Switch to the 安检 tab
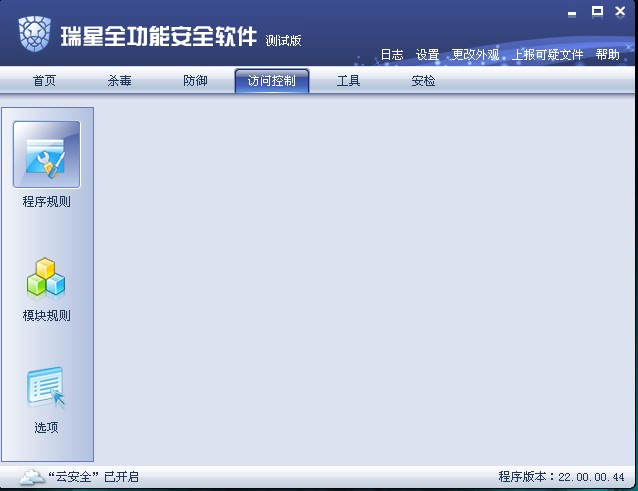This screenshot has height=491, width=638. click(423, 81)
